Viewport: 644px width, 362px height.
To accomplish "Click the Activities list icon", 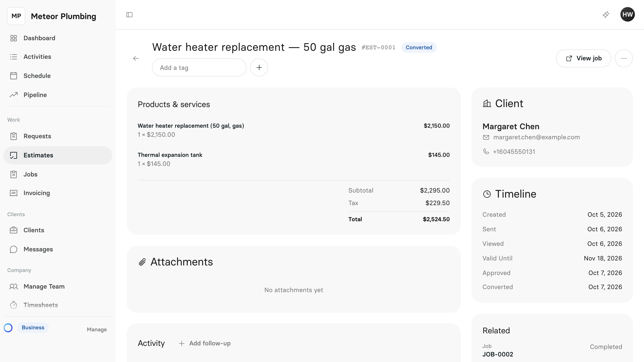I will click(x=14, y=57).
